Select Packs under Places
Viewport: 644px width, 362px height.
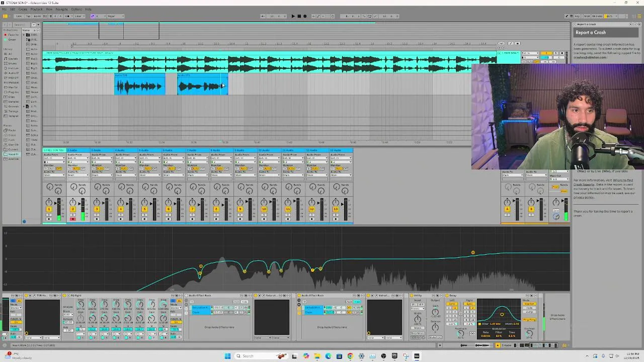11,130
